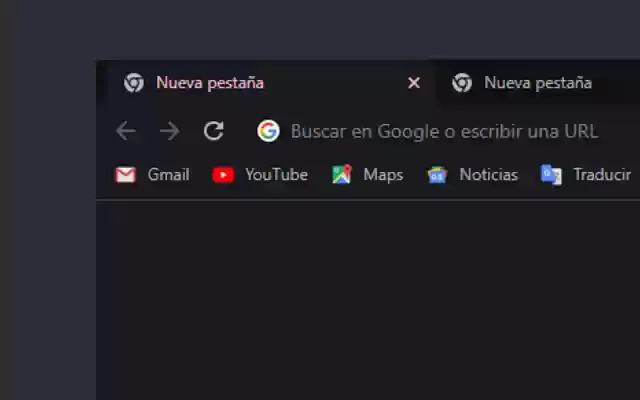This screenshot has width=640, height=400.
Task: Click the Chrome icon on second tab
Action: coord(462,83)
